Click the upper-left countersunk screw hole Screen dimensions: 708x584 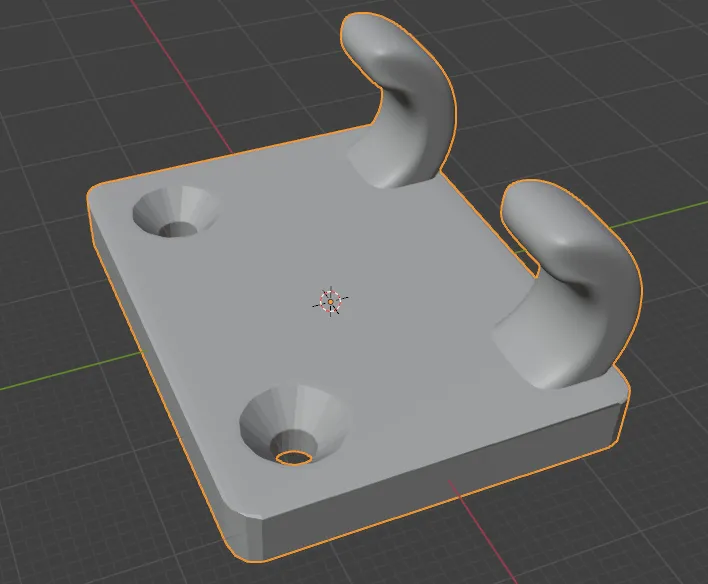coord(174,212)
